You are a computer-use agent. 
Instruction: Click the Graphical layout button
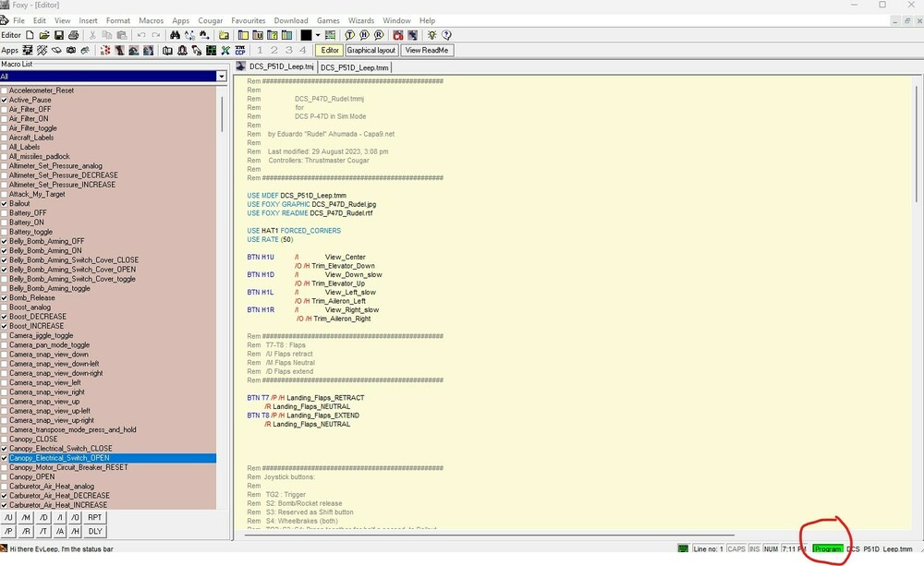coord(371,50)
